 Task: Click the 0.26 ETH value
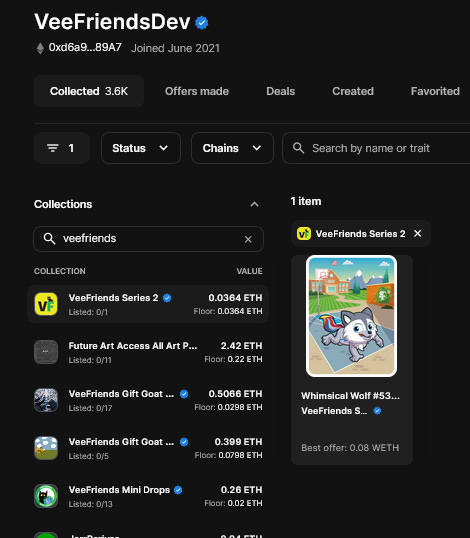pos(241,490)
